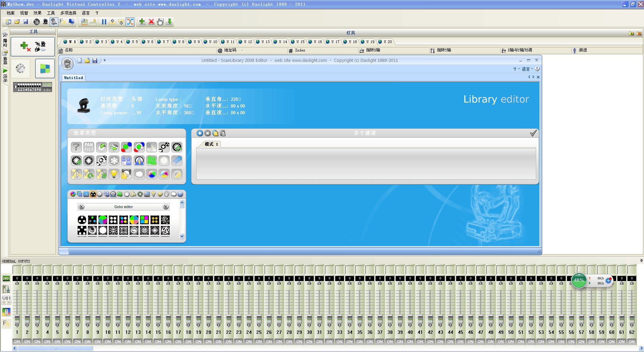Toggle the 9 Bit DIP switch option
Viewport: 644px width, 352px height.
47,90
